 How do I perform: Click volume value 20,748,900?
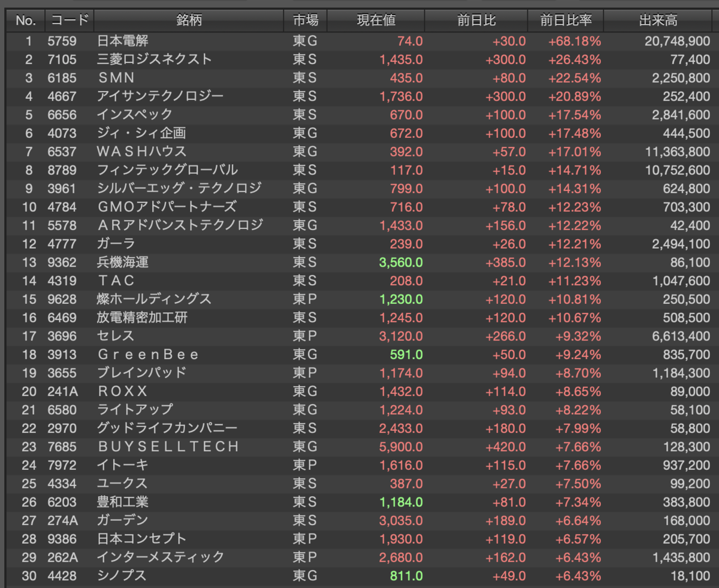[x=678, y=41]
